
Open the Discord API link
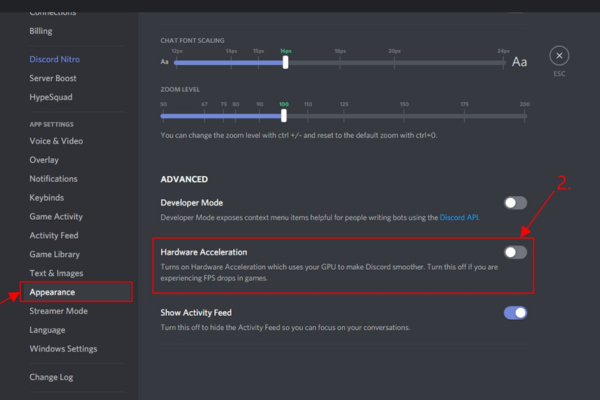[459, 217]
